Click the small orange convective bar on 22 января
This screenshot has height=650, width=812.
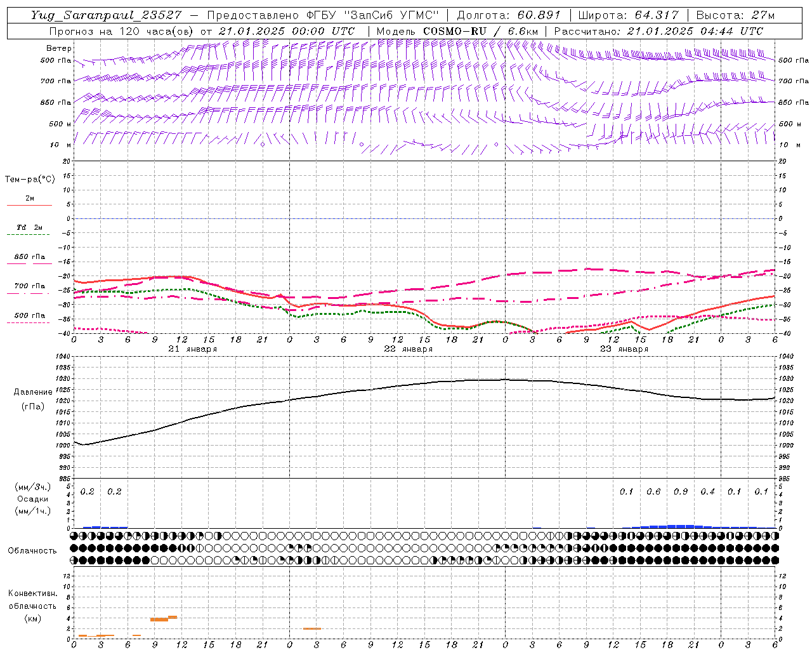311,628
